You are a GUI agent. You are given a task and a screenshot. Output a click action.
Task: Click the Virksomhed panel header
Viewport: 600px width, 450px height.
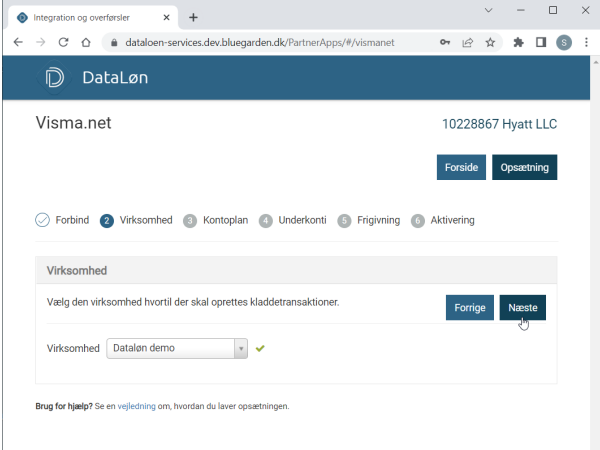coord(296,271)
